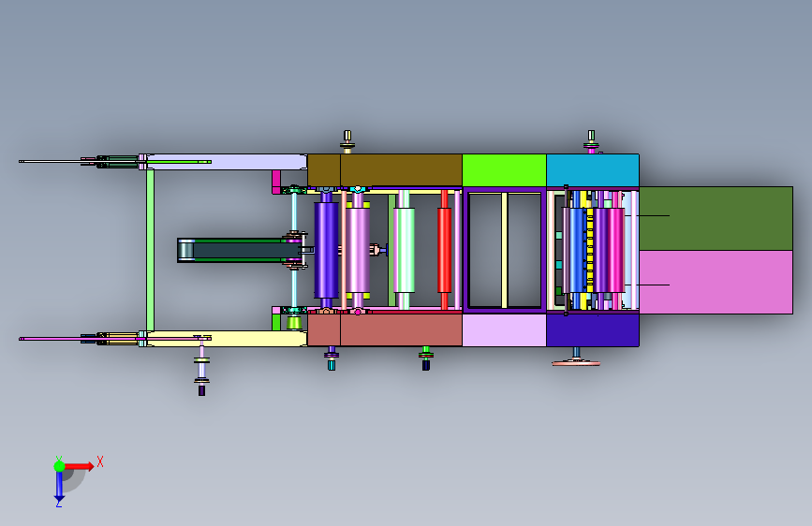812x526 pixels.
Task: Select the magenta roller in the right section
Action: tap(615, 250)
